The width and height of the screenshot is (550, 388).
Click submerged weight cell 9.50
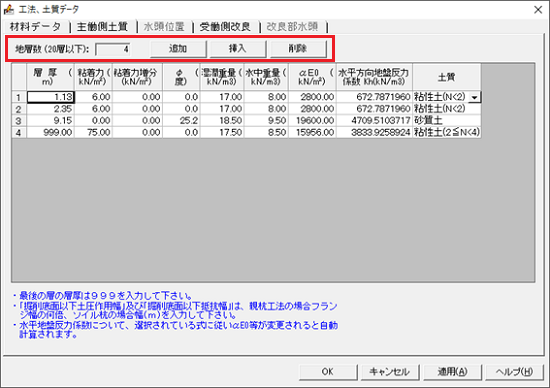(266, 121)
